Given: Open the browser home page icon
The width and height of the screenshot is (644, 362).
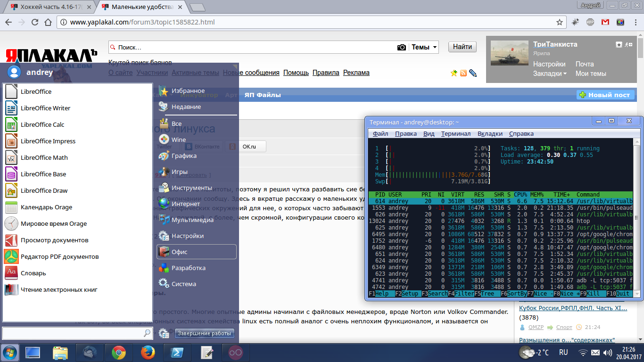Looking at the screenshot, I should coord(48,22).
